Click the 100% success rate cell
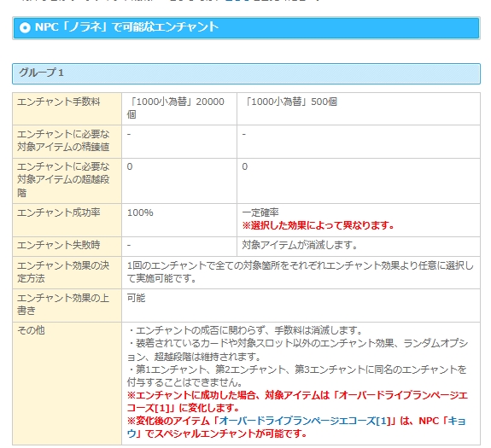The image size is (491, 448). tap(179, 220)
